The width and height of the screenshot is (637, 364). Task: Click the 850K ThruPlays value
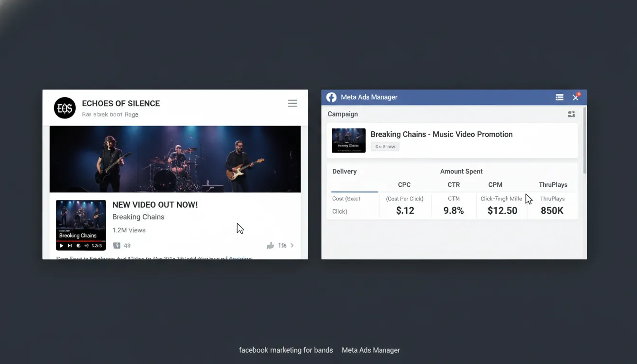(552, 210)
